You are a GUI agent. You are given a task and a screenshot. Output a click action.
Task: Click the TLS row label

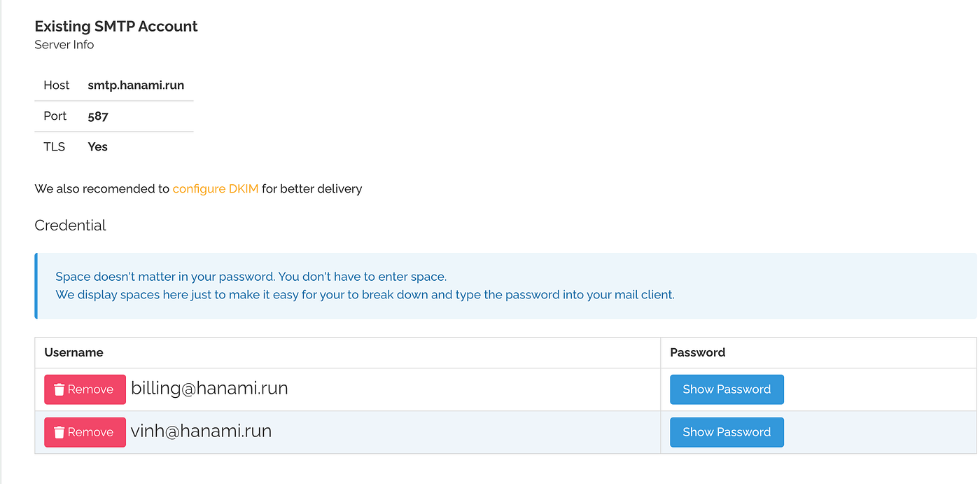54,146
